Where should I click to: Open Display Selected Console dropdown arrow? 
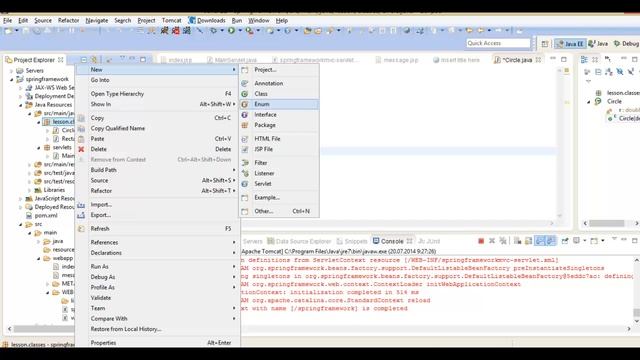pyautogui.click(x=584, y=241)
